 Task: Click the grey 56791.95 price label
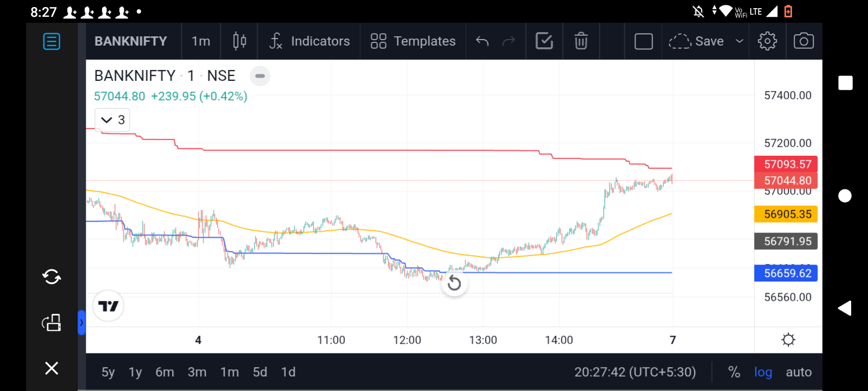pos(786,241)
